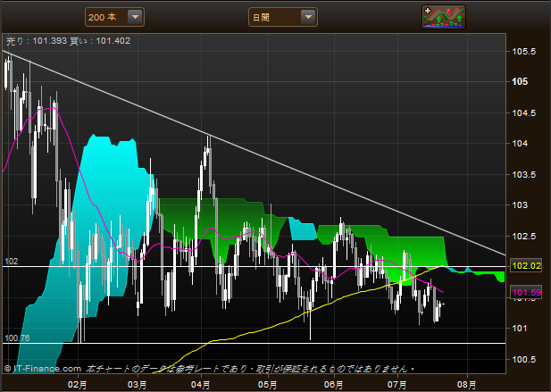
Task: Click the 03月 date axis label
Action: click(x=137, y=385)
